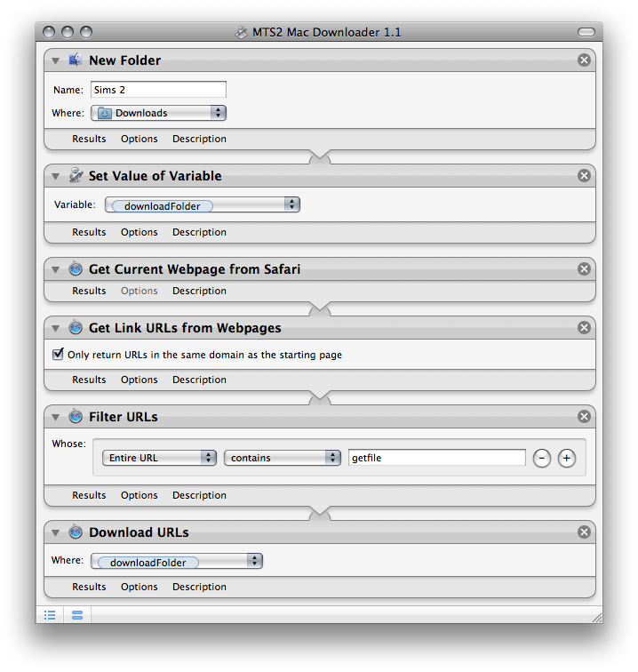Show the log list view icon
The height and width of the screenshot is (672, 638).
click(50, 615)
